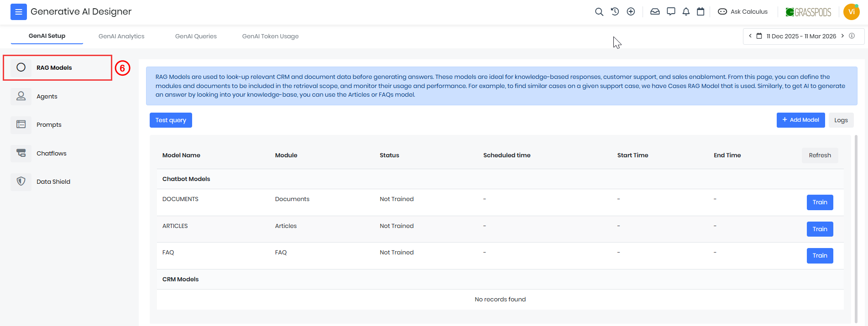The height and width of the screenshot is (326, 868).
Task: Open the hamburger navigation menu
Action: point(19,12)
